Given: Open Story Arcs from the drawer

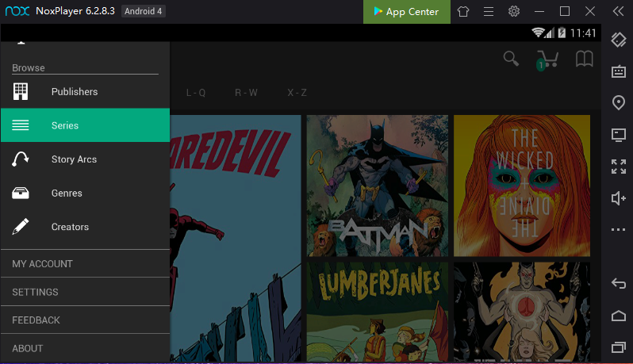Looking at the screenshot, I should 85,159.
